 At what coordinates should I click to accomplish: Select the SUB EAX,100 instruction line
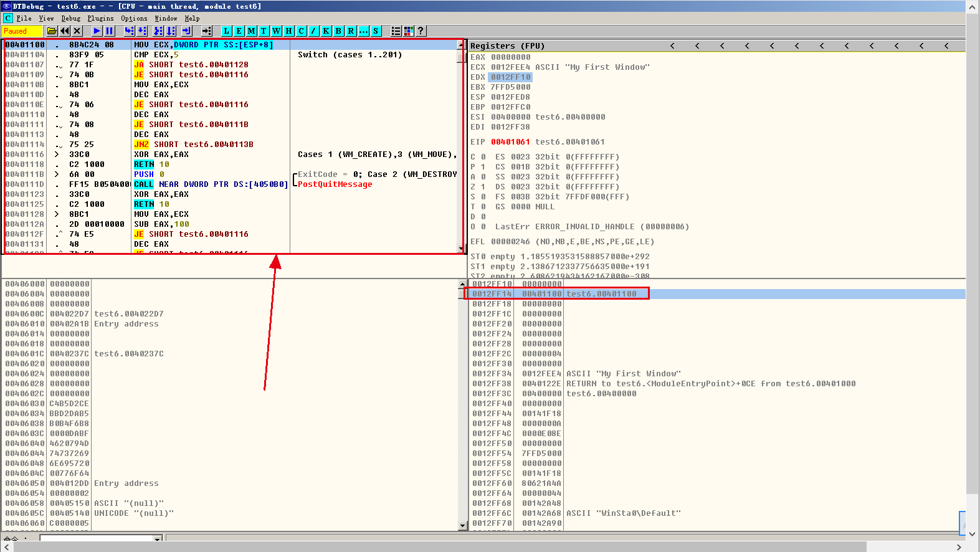[161, 224]
